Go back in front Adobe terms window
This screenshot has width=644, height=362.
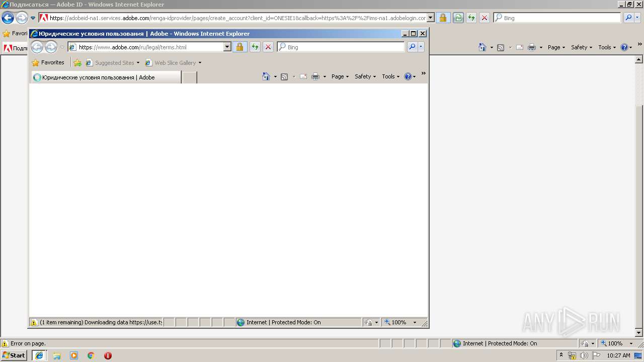click(x=37, y=47)
